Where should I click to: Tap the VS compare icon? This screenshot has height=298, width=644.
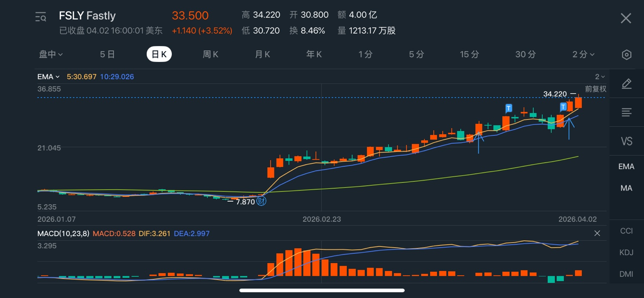point(626,141)
